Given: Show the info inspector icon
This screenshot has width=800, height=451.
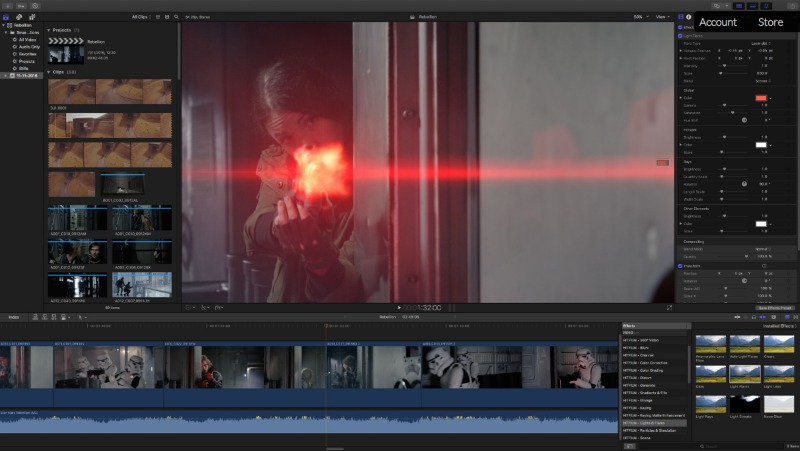Looking at the screenshot, I should click(688, 17).
